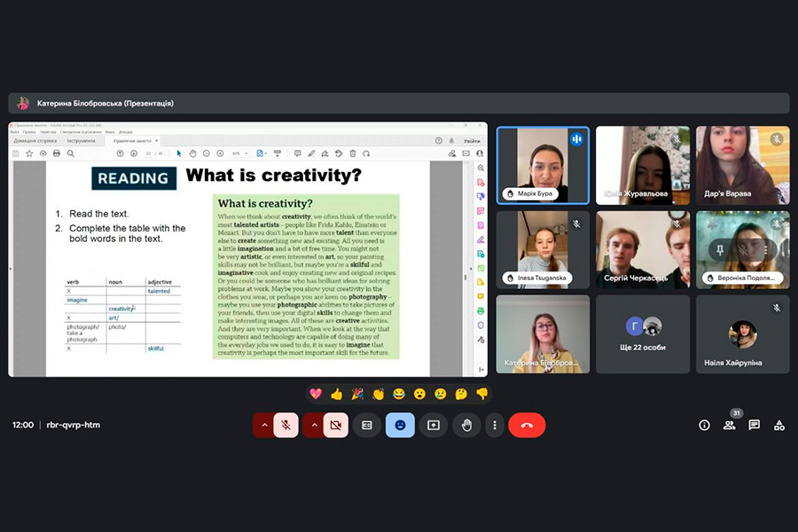Switch to Домашня сторінка tab in Acrobat

pyautogui.click(x=35, y=140)
